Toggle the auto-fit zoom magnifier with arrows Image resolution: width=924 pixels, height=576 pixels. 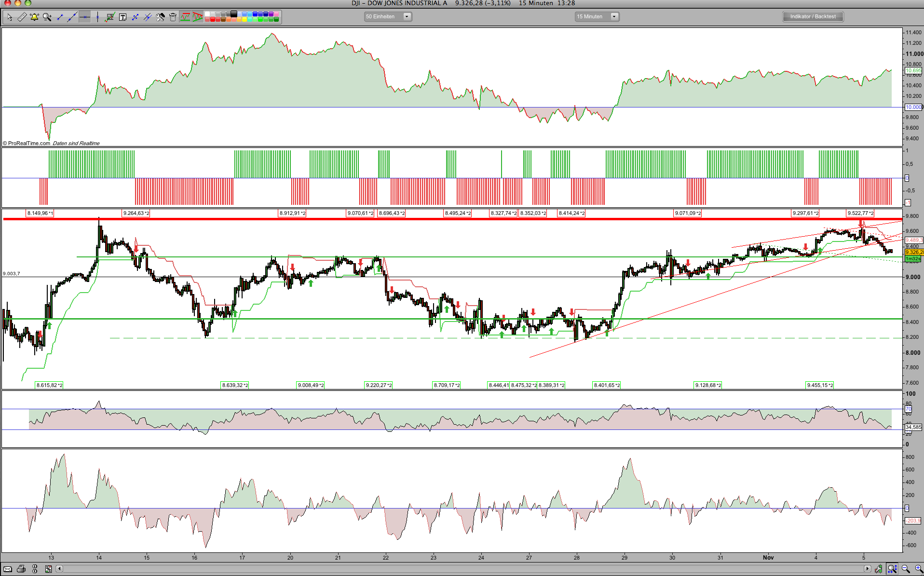(x=892, y=569)
